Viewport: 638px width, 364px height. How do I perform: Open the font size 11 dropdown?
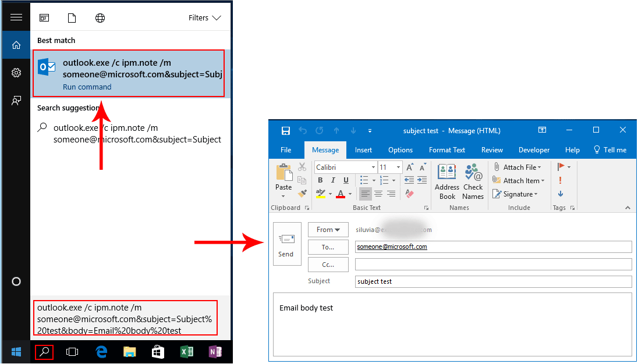[x=398, y=167]
